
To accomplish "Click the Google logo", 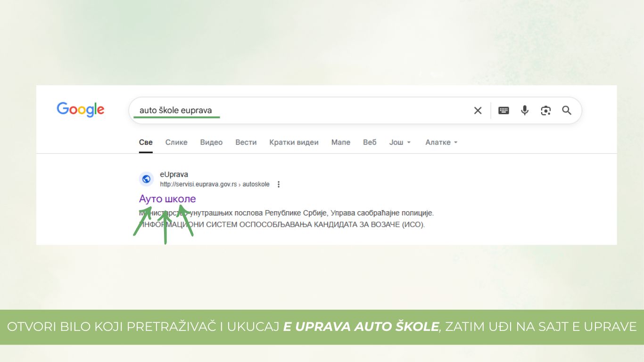I will [81, 110].
